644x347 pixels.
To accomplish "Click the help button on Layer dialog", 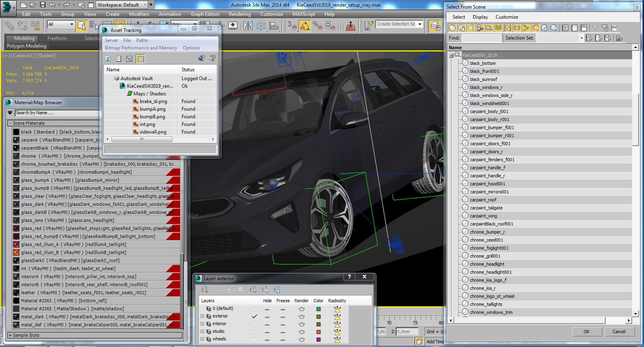I will coord(349,277).
